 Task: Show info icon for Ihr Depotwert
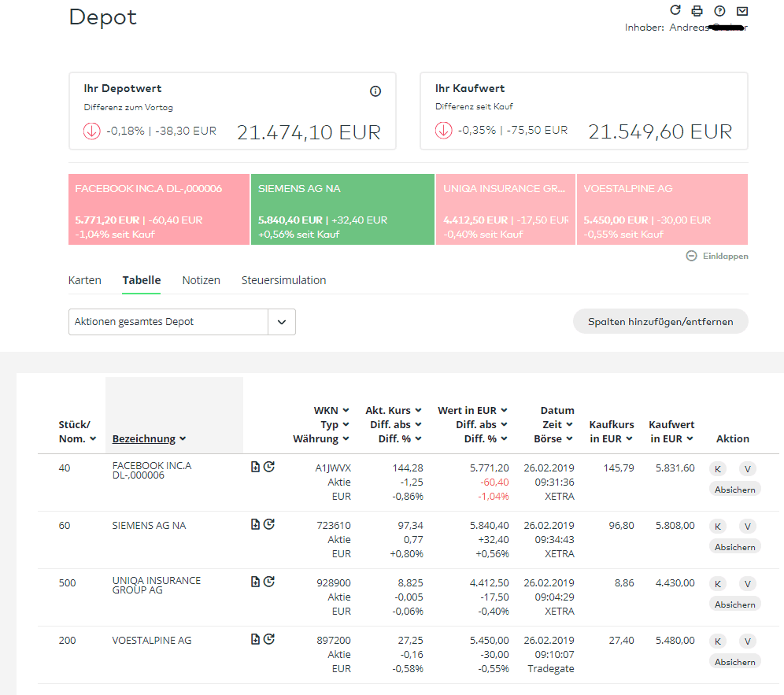pos(375,91)
